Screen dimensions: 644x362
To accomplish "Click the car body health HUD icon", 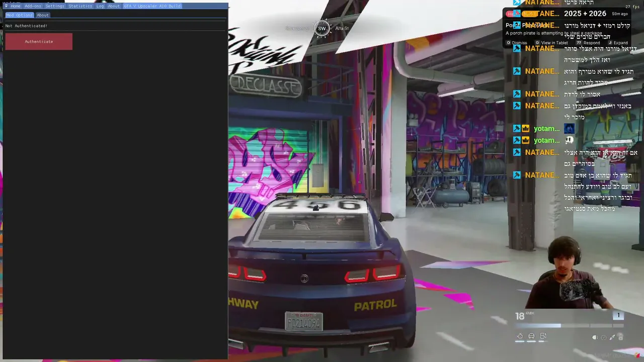I will pos(531,336).
